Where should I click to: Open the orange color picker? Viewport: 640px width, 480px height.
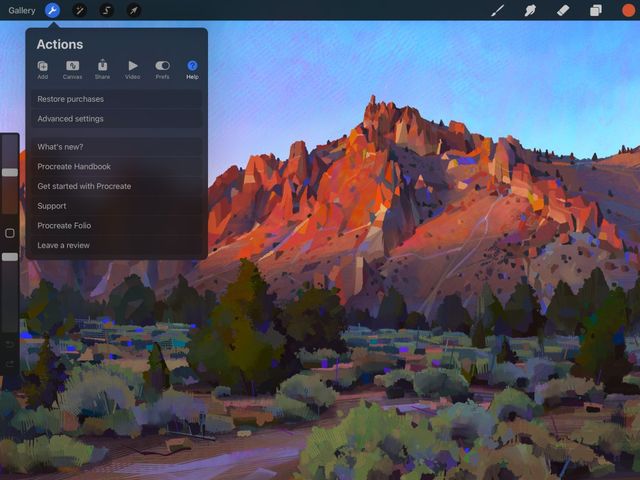[628, 10]
